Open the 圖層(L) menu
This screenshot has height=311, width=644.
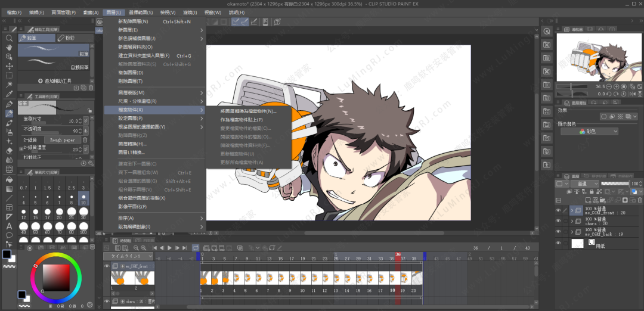pos(113,12)
